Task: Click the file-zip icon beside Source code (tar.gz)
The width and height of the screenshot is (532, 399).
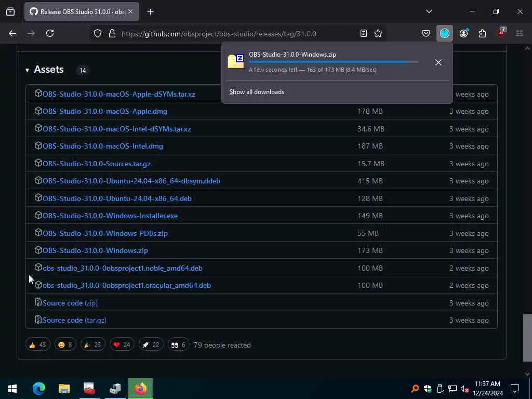Action: click(38, 320)
